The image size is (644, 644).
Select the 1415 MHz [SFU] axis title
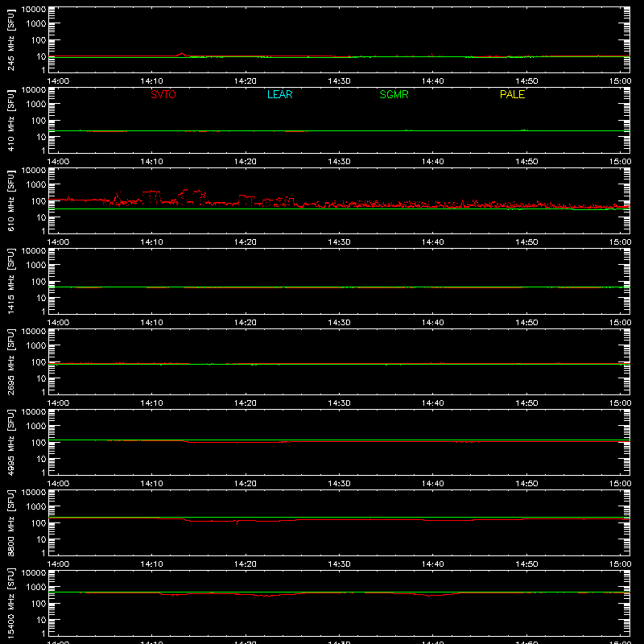(x=10, y=281)
